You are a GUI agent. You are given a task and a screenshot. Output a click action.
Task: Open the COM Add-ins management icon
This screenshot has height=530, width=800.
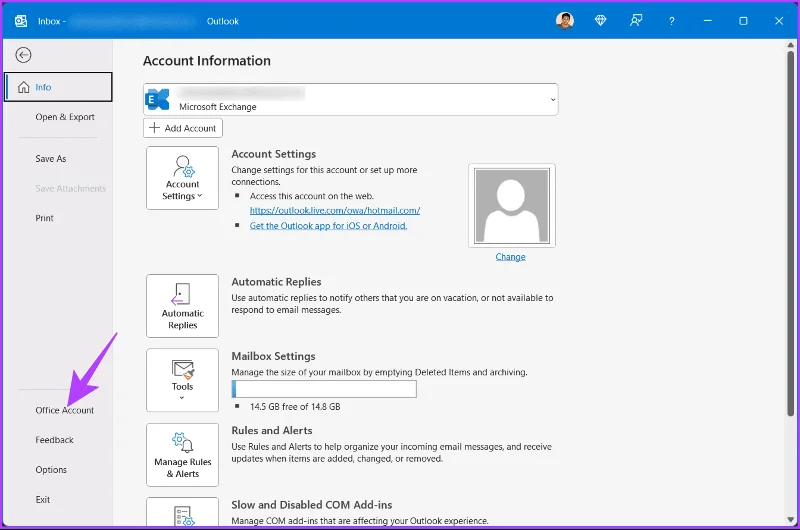(183, 512)
